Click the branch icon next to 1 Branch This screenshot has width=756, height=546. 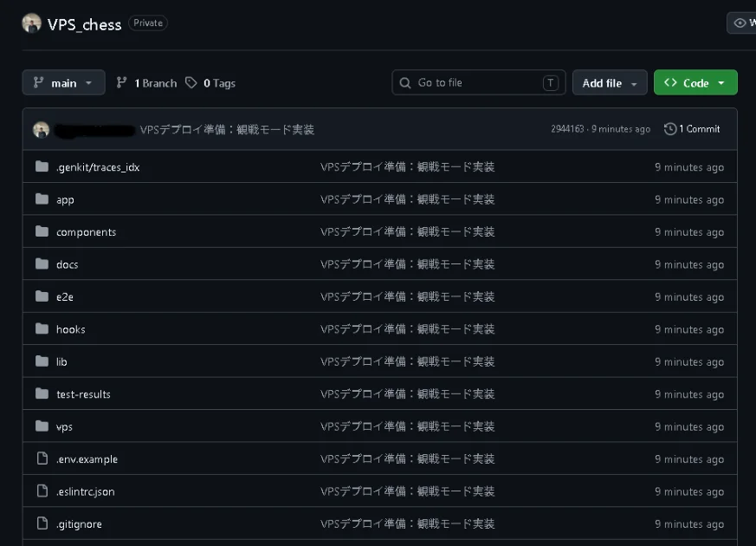121,82
